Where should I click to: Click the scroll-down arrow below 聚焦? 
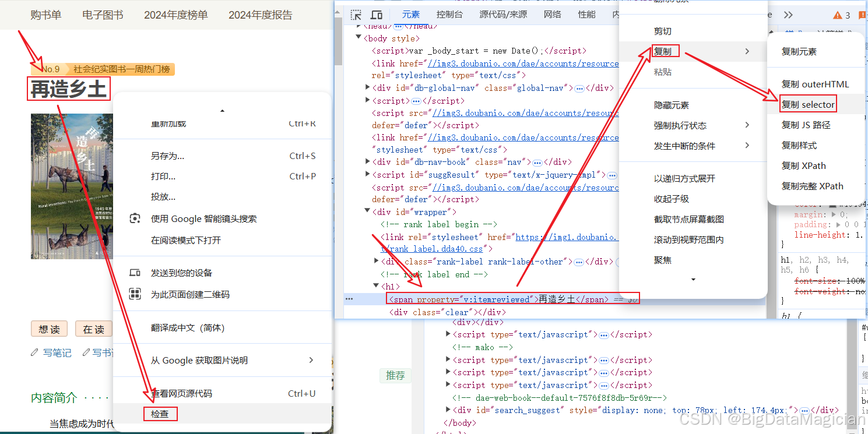pos(693,280)
